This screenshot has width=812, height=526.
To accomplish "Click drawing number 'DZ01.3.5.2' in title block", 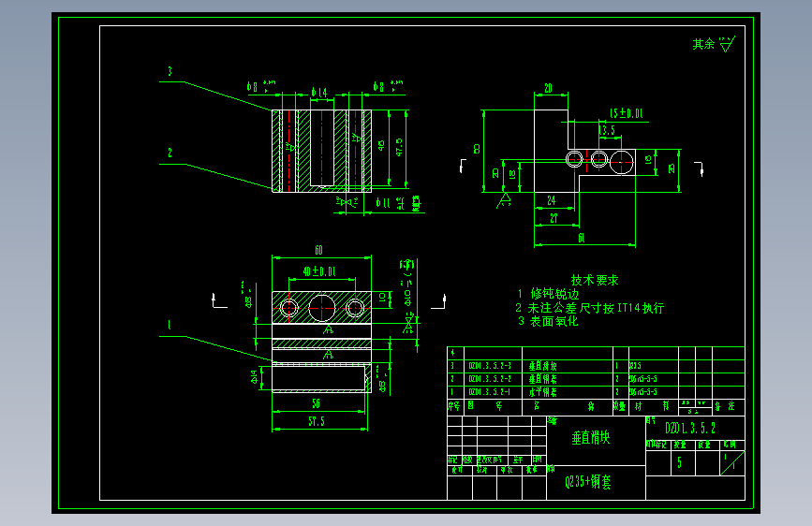I will point(690,428).
